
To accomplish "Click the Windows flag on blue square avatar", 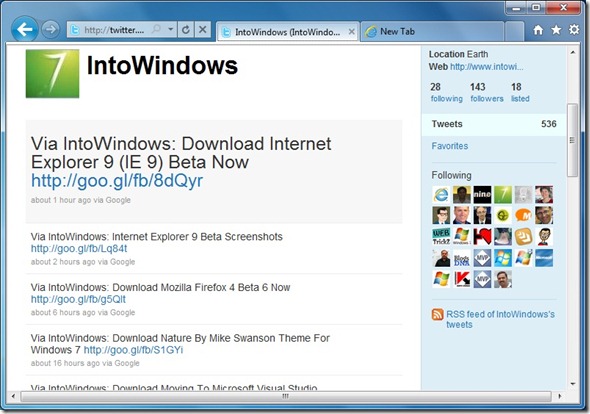I will [x=503, y=258].
